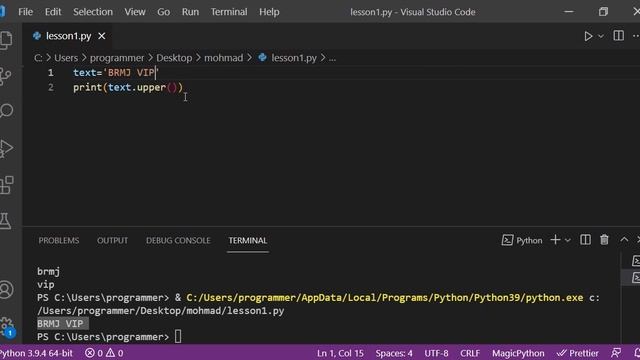Click the lesson1.py breadcrumb segment
The image size is (640, 360).
294,58
